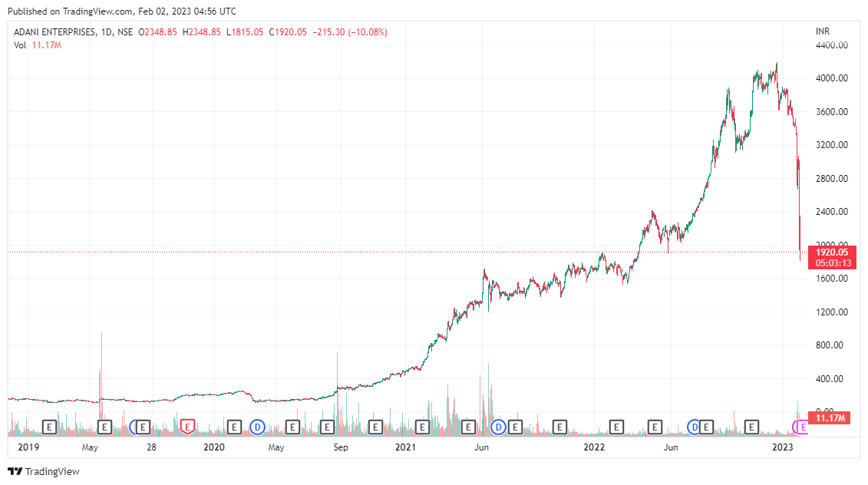868x485 pixels.
Task: Click the INR currency label
Action: click(823, 31)
